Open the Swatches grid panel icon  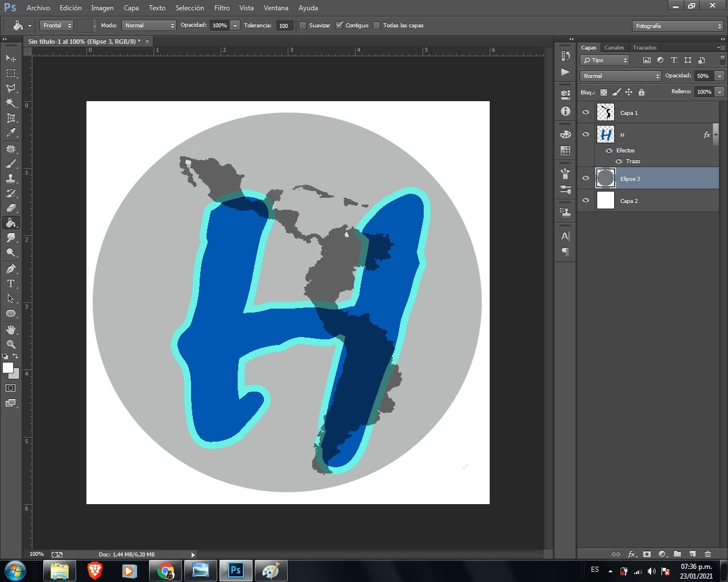tap(565, 151)
